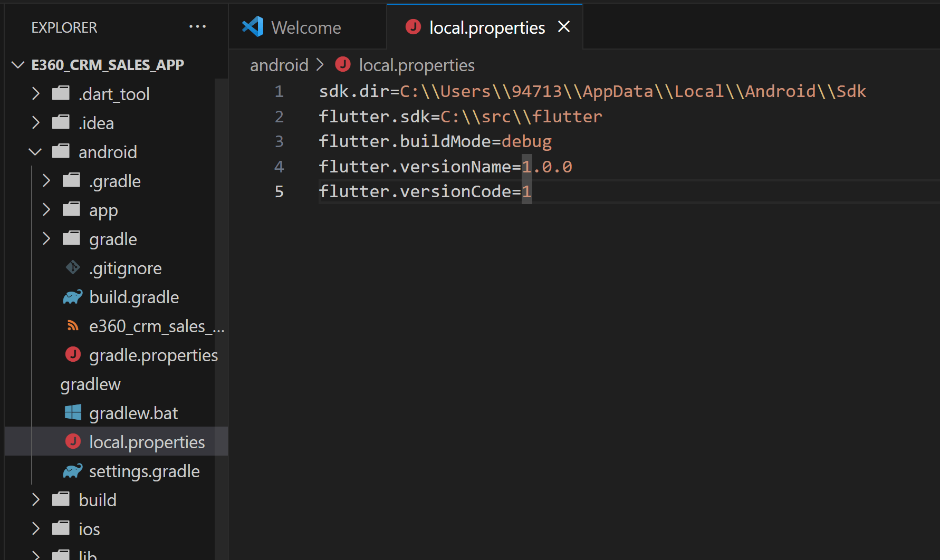
Task: Switch to the Welcome tab
Action: pos(305,27)
